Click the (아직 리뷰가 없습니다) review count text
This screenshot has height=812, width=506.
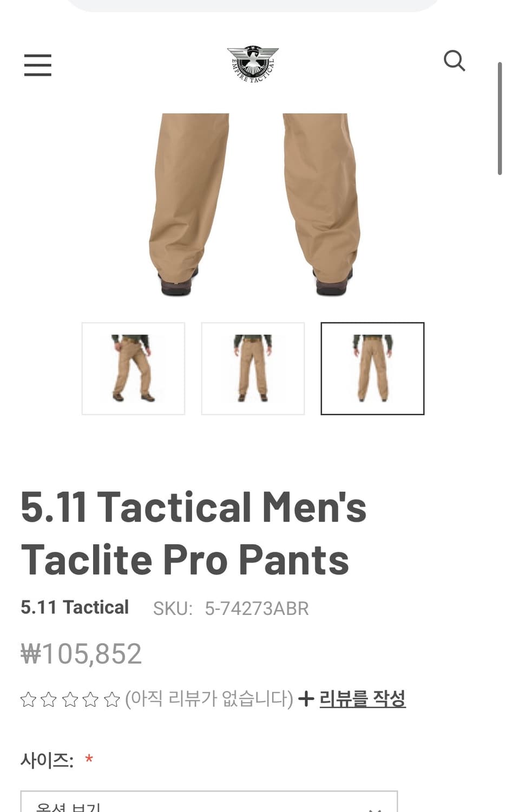click(x=209, y=699)
